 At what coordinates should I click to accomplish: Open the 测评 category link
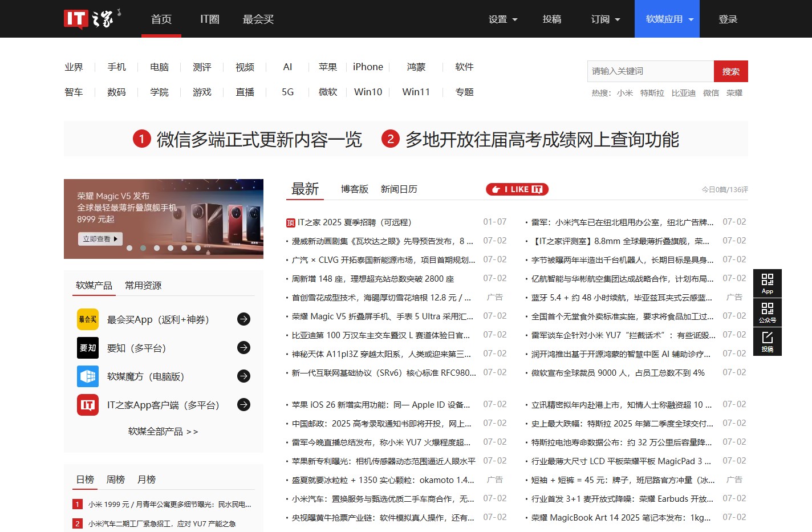[202, 67]
